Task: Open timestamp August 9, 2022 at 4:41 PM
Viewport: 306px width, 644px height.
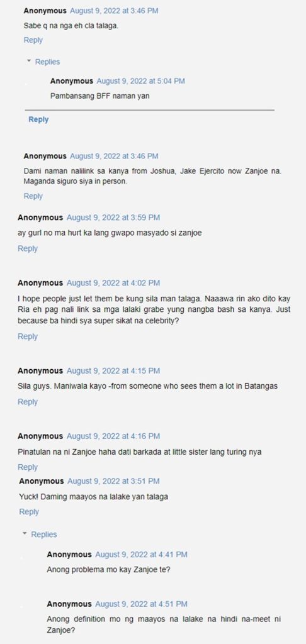Action: (141, 555)
